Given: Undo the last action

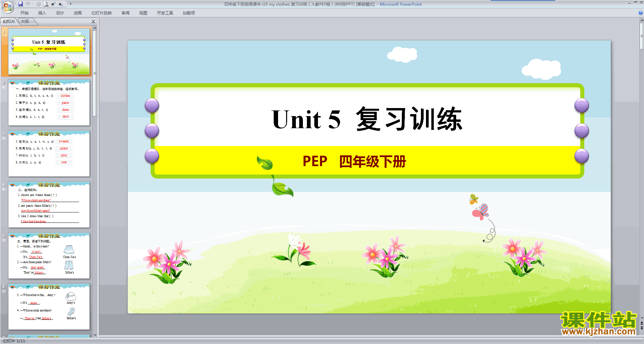Looking at the screenshot, I should click(x=28, y=4).
